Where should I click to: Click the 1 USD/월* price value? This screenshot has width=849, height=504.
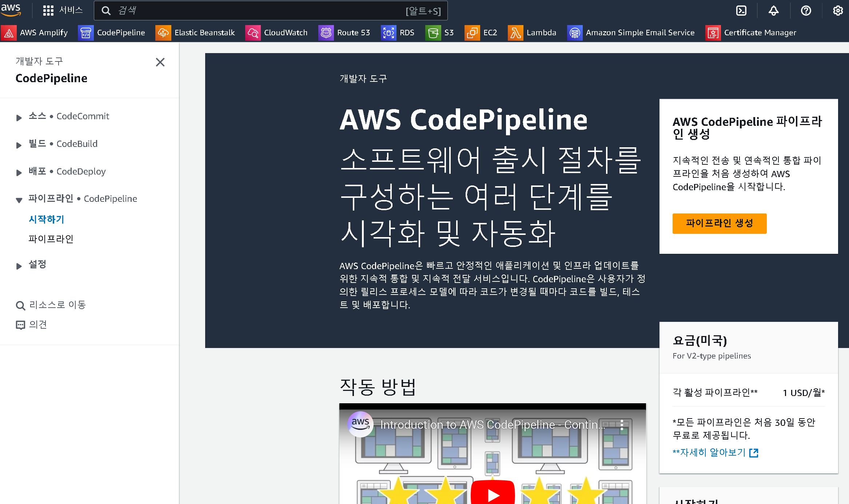coord(804,393)
